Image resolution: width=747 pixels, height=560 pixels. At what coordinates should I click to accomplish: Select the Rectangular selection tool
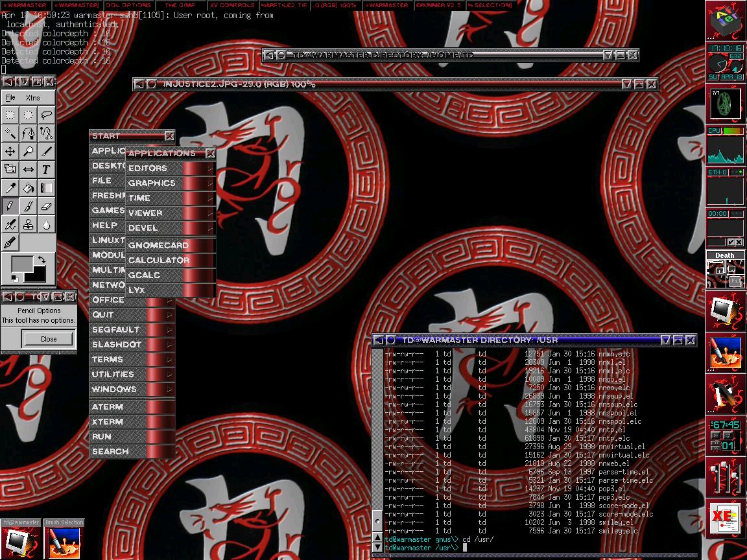10,115
